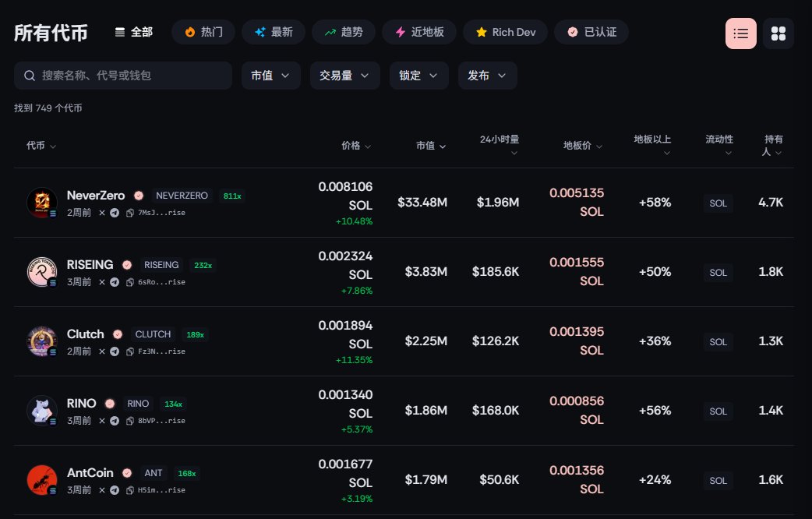Sort by 市值 column header
Screen dimensions: 812x519
(431, 146)
